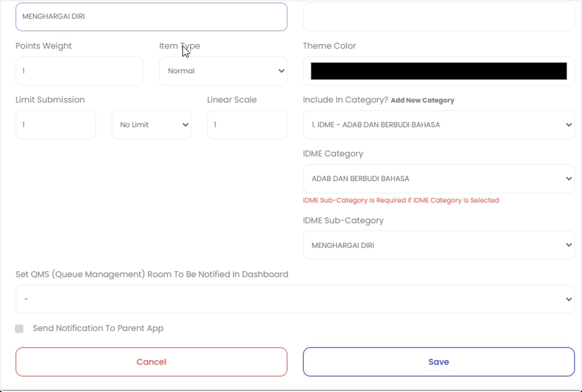This screenshot has height=392, width=582.
Task: Click the IDME Sub-Category required error text
Action: (401, 200)
